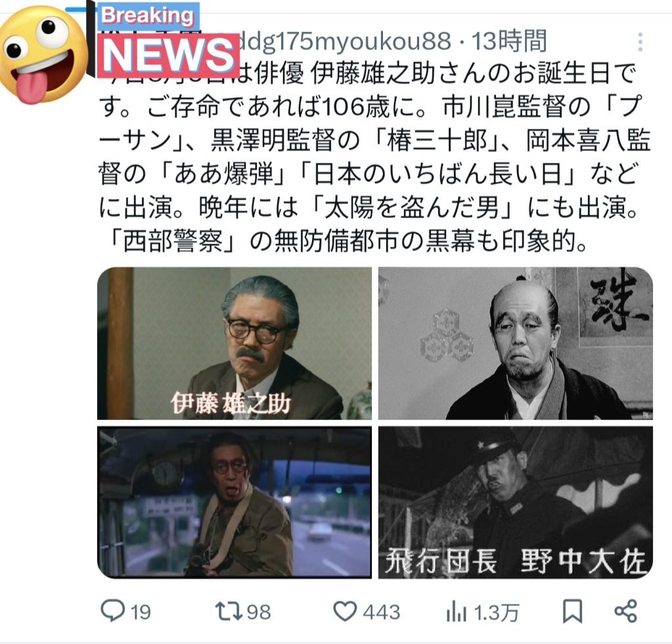672x644 pixels.
Task: Open black-and-white samurai topknot photo
Action: 515,343
